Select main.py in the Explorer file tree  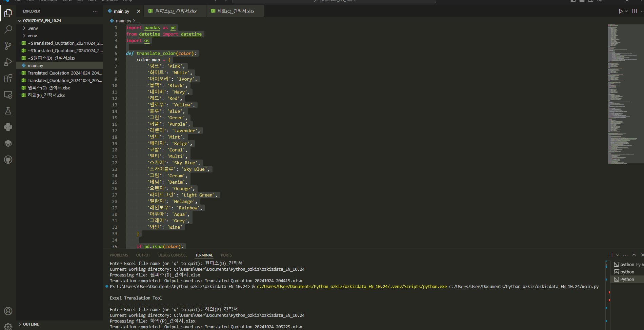tap(60, 65)
